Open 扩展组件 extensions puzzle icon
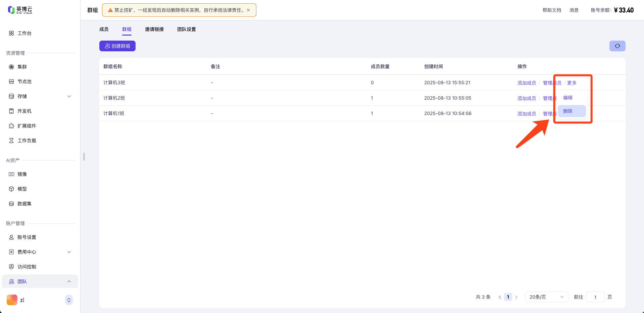This screenshot has height=313, width=644. [11, 126]
